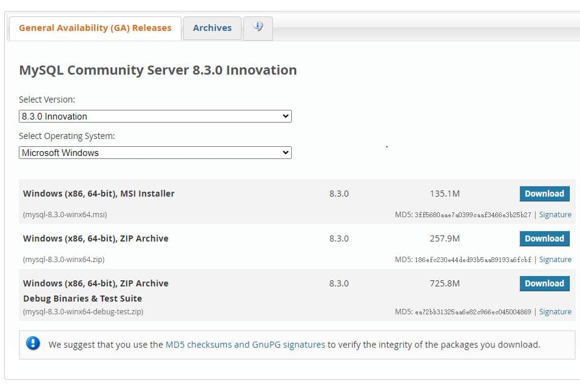
Task: Follow the MD5 checksums and GnuPG signatures link
Action: coord(245,345)
